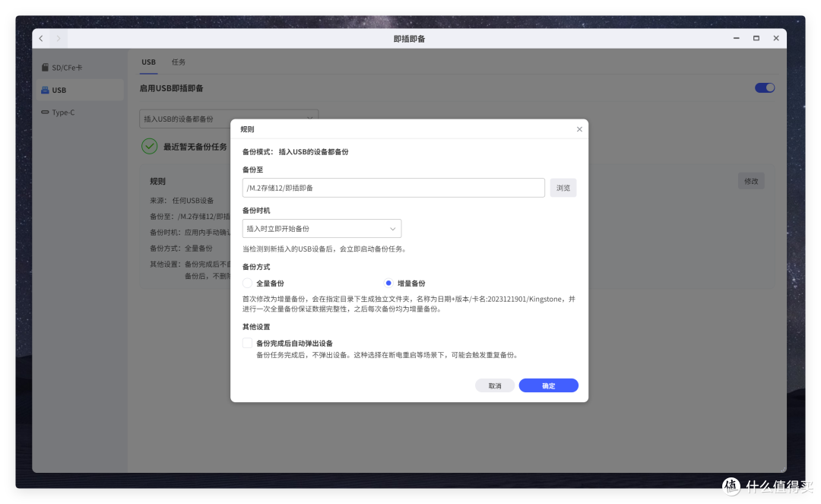821x504 pixels.
Task: Open the 插入USB的设备都备份 dropdown
Action: [x=229, y=119]
